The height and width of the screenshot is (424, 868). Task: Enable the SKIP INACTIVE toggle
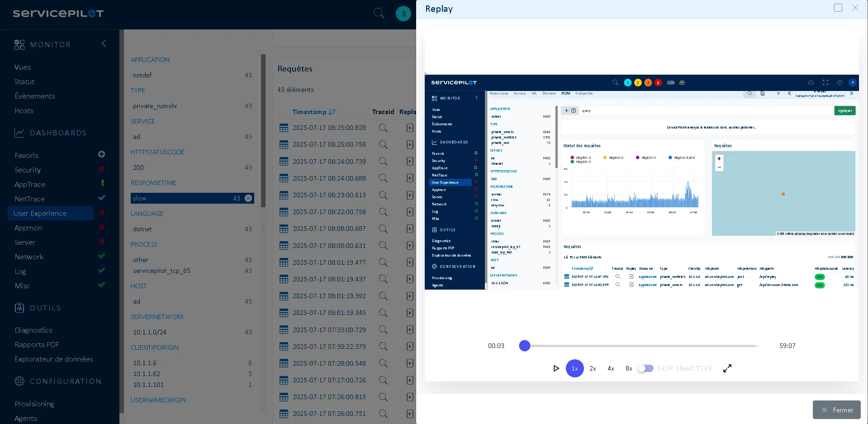[645, 368]
